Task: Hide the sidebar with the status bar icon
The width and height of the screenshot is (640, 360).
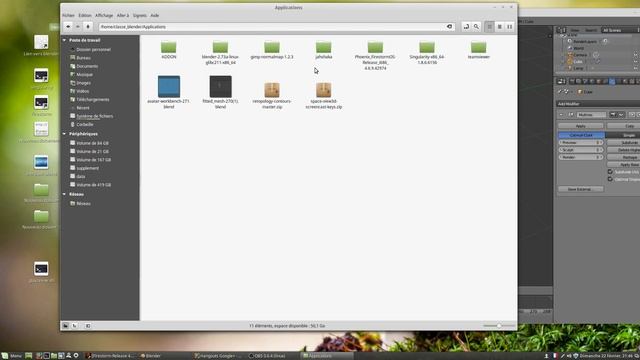Action: click(x=88, y=326)
